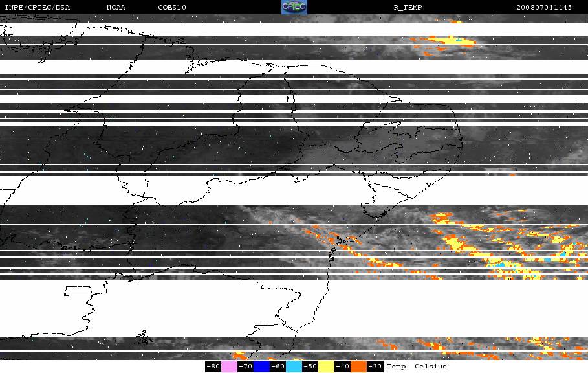The height and width of the screenshot is (373, 588).
Task: Click the 200807041445 timestamp
Action: 544,8
